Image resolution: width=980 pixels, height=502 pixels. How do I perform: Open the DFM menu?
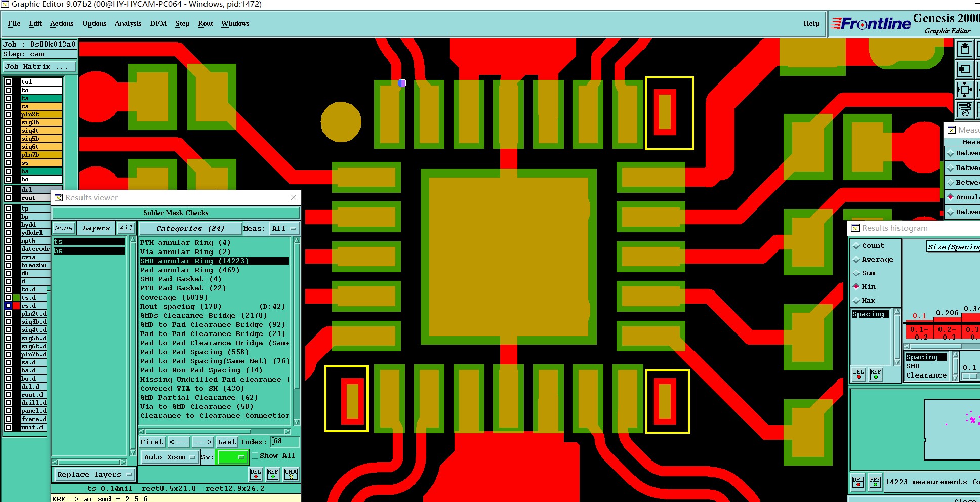(x=158, y=24)
